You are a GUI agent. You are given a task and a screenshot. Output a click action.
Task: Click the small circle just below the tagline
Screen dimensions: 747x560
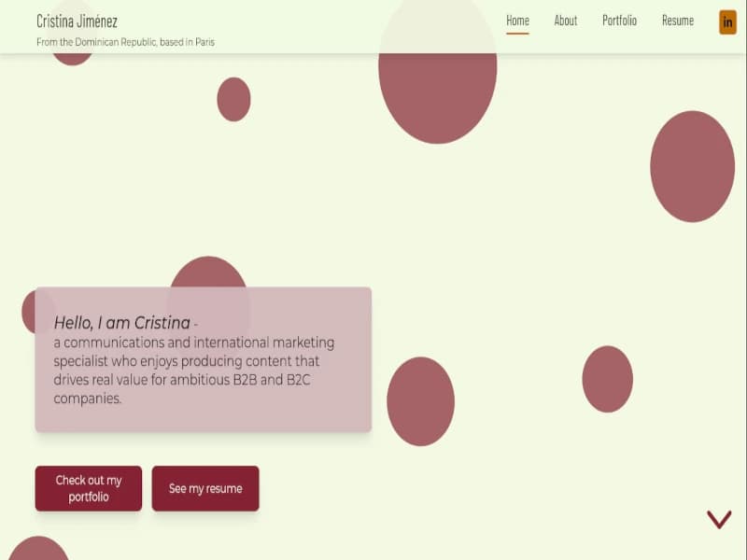coord(233,99)
